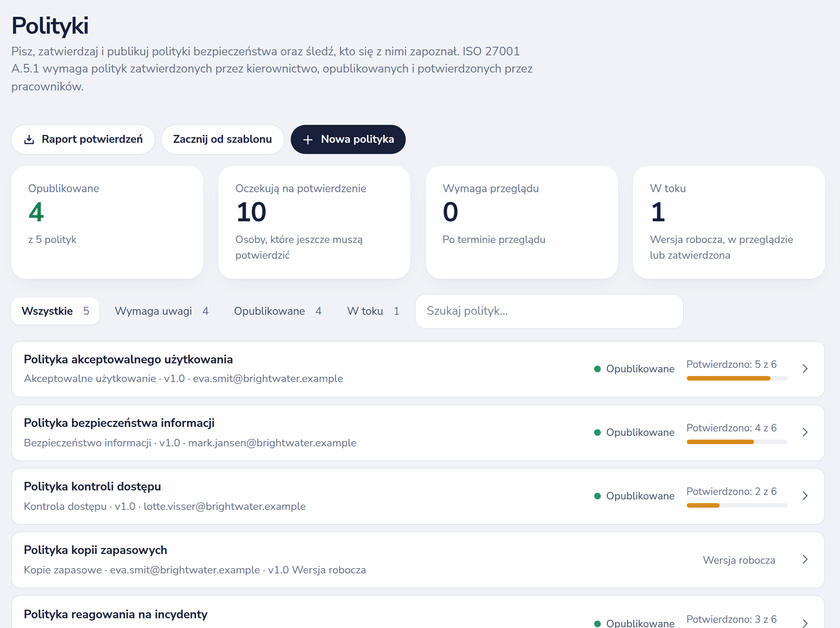Click the Wersja robocza status label

(x=739, y=560)
